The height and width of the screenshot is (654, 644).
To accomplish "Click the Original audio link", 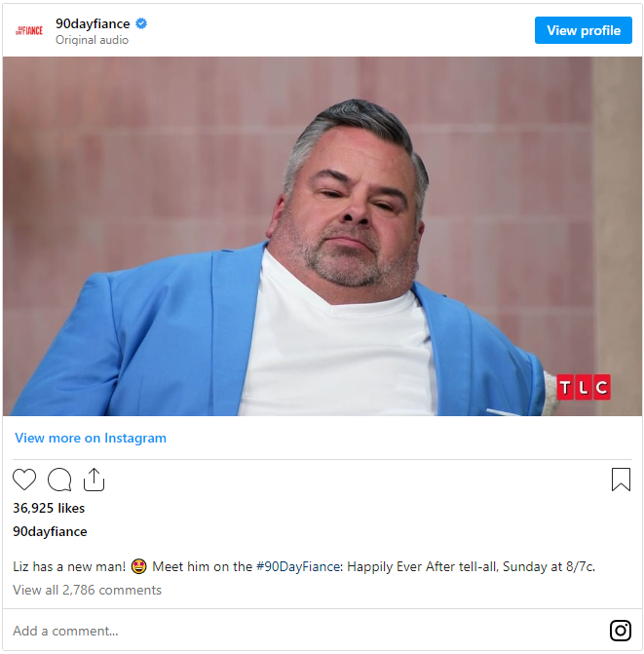I will tap(92, 40).
